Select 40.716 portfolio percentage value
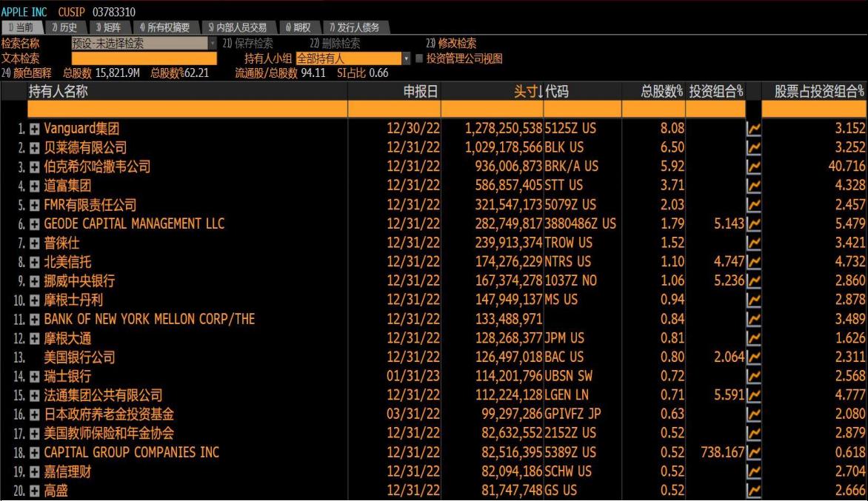The height and width of the screenshot is (501, 868). pos(847,167)
